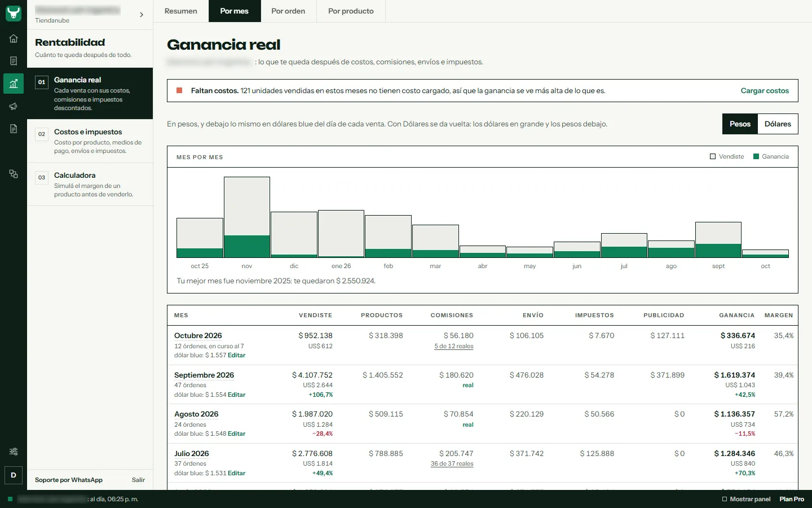
Task: Switch to the Por producto tab
Action: tap(351, 11)
